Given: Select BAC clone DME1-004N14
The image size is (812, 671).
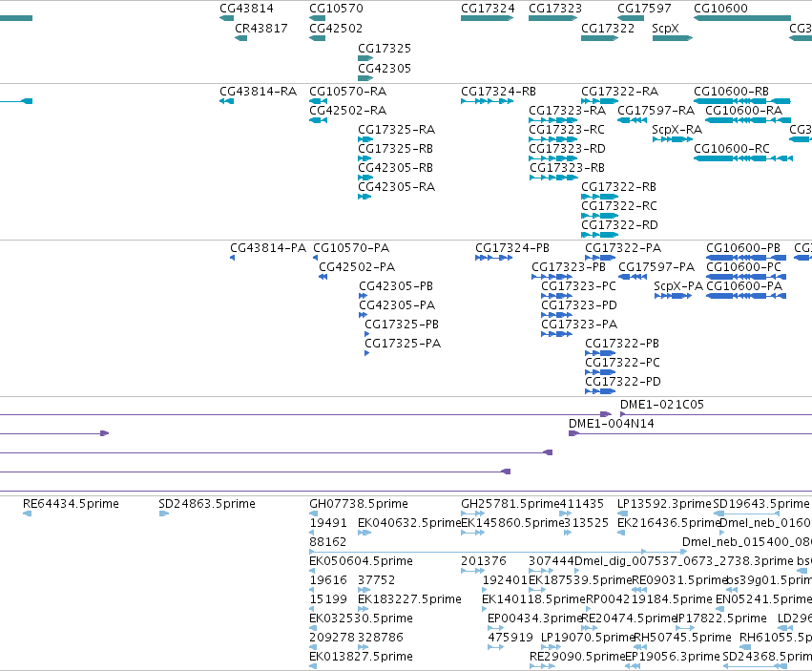Looking at the screenshot, I should click(611, 424).
